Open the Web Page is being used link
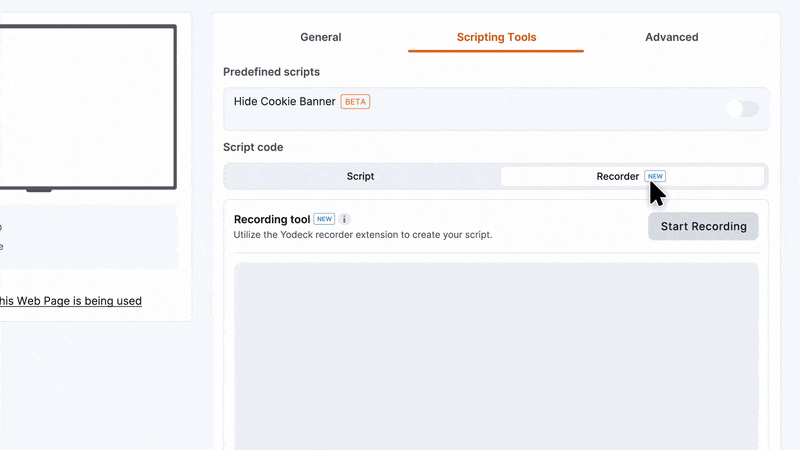 pos(71,301)
